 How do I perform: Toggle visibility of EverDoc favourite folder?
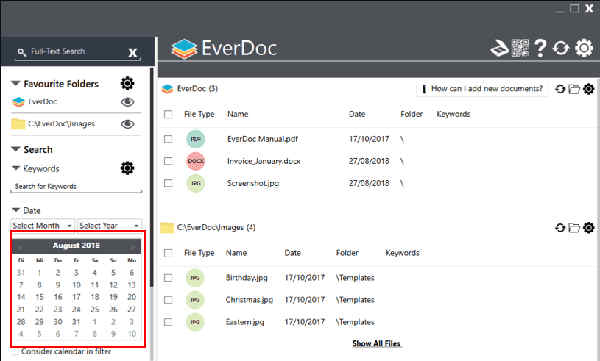point(127,102)
